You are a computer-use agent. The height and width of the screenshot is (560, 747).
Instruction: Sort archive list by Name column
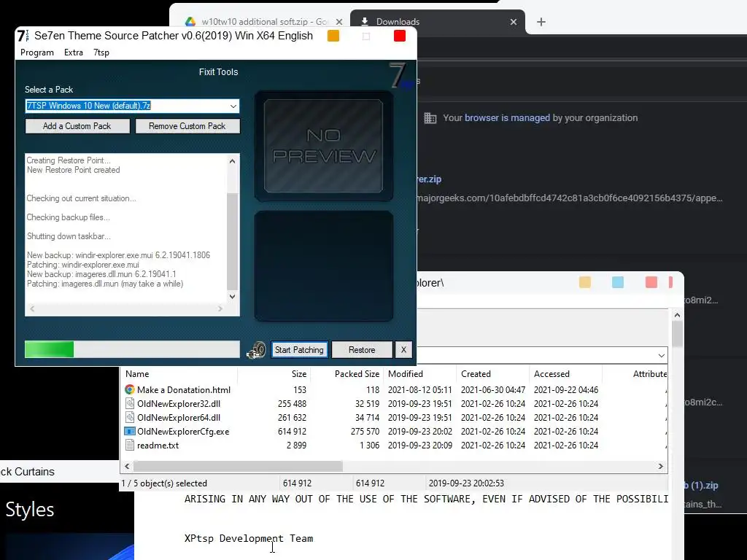(137, 374)
